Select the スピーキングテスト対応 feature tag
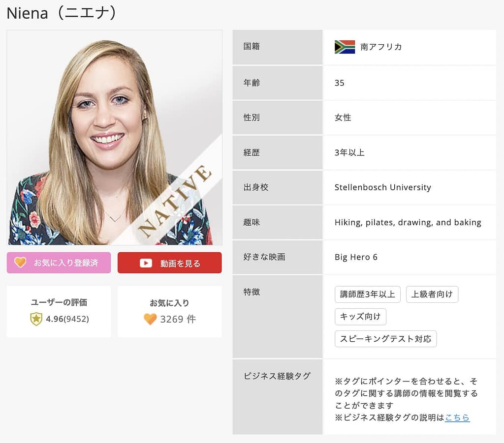The height and width of the screenshot is (443, 504). [x=385, y=339]
